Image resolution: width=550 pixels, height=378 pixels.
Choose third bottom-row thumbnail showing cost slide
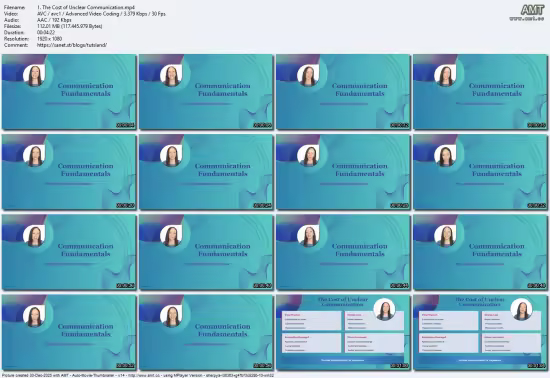coord(343,332)
